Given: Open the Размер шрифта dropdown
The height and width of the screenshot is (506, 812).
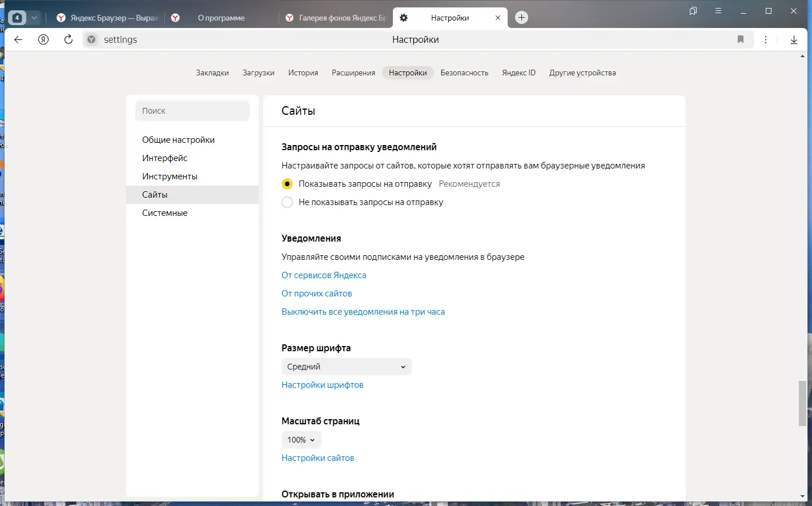Looking at the screenshot, I should (347, 367).
